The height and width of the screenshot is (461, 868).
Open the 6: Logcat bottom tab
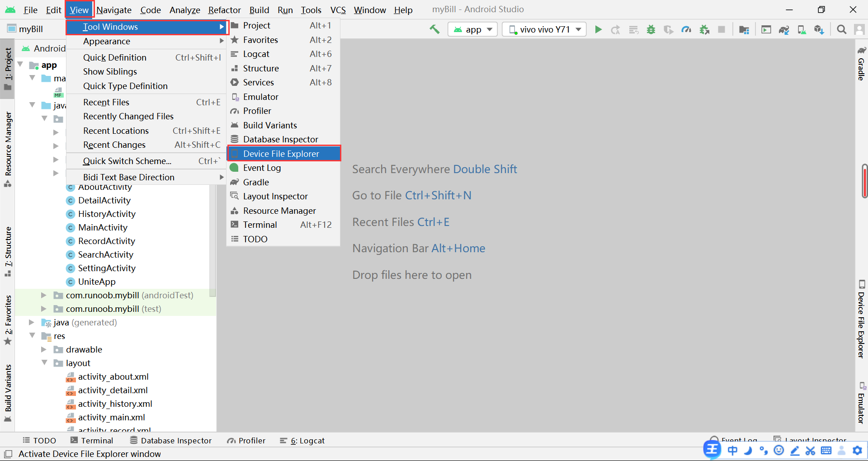[302, 441]
